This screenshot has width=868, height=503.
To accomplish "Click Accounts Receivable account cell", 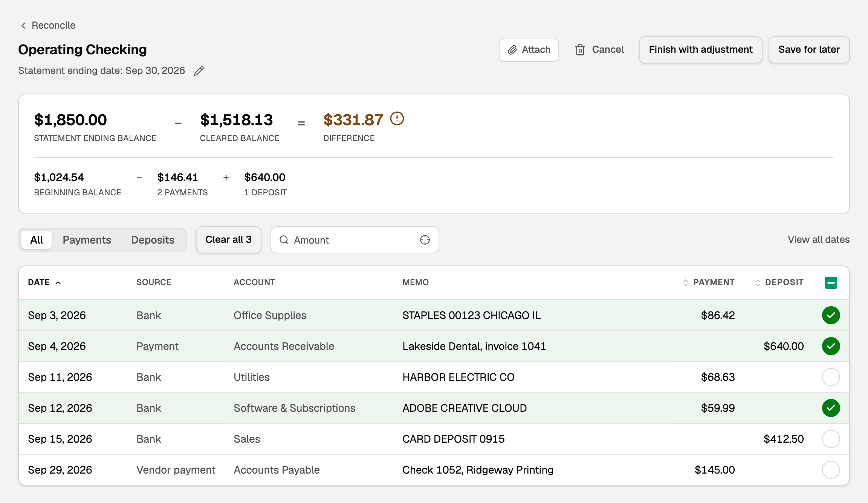I will tap(284, 346).
